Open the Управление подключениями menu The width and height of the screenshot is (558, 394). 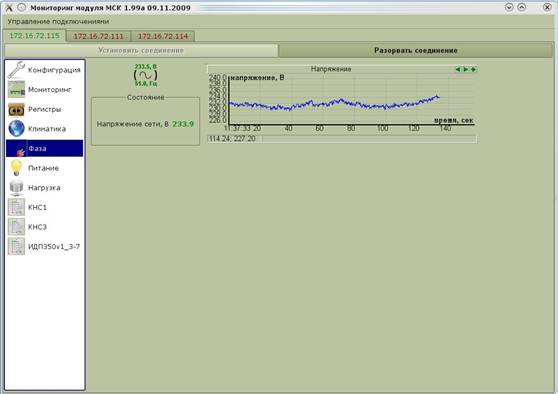click(x=58, y=22)
